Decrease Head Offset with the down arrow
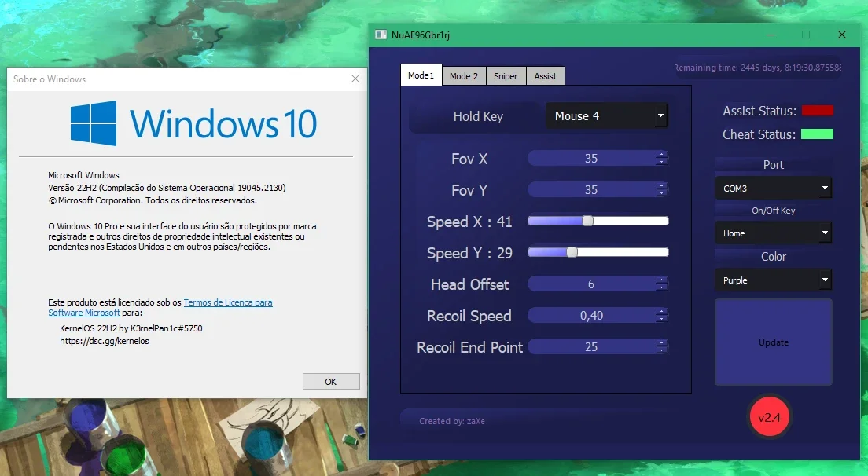This screenshot has height=476, width=868. click(x=661, y=288)
